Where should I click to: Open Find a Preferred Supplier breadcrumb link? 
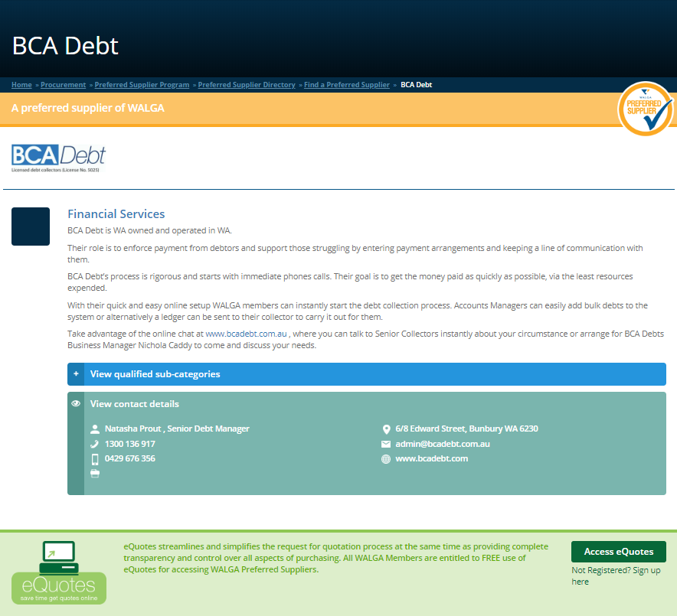[347, 84]
